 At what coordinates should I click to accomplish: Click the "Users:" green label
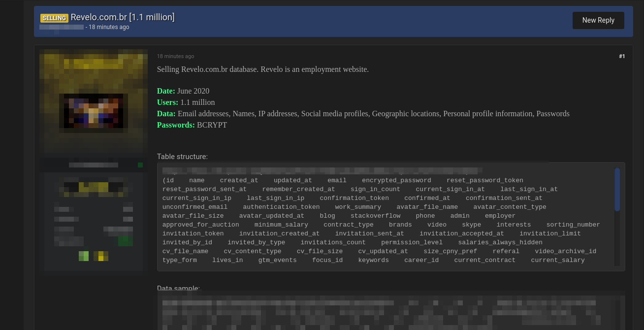click(x=167, y=102)
